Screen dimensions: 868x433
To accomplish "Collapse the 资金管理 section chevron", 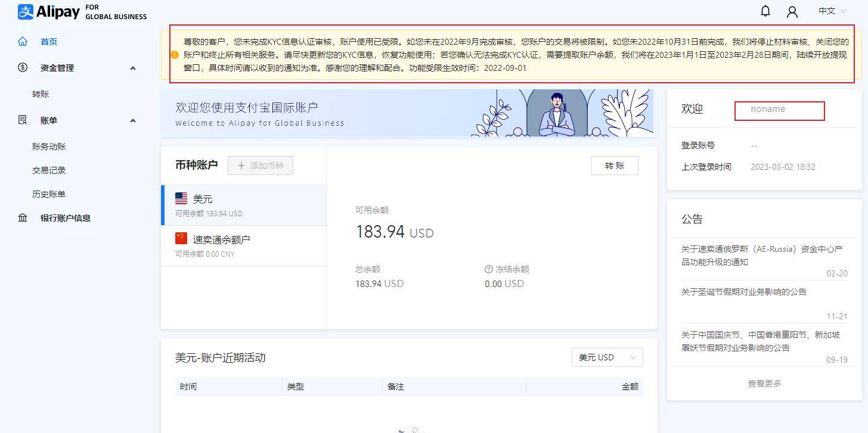I will click(133, 68).
